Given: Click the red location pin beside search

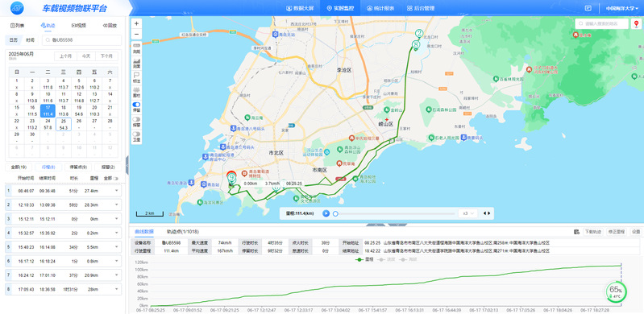Looking at the screenshot, I should coord(635,24).
